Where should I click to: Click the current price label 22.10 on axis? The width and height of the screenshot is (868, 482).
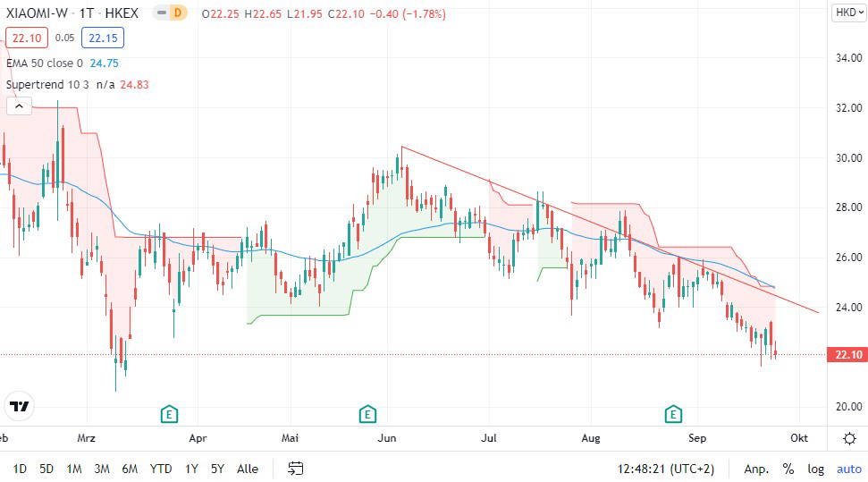coord(847,355)
